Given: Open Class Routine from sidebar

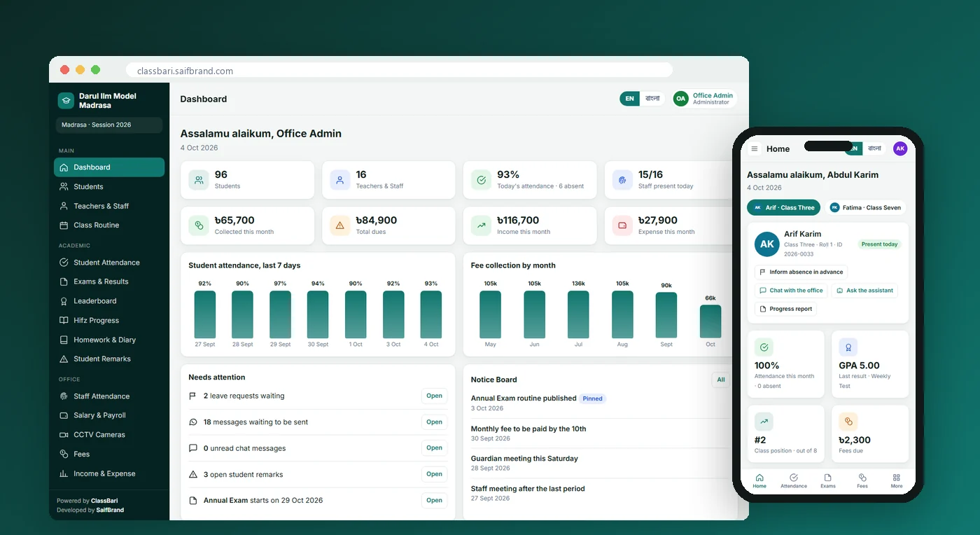Looking at the screenshot, I should (109, 225).
